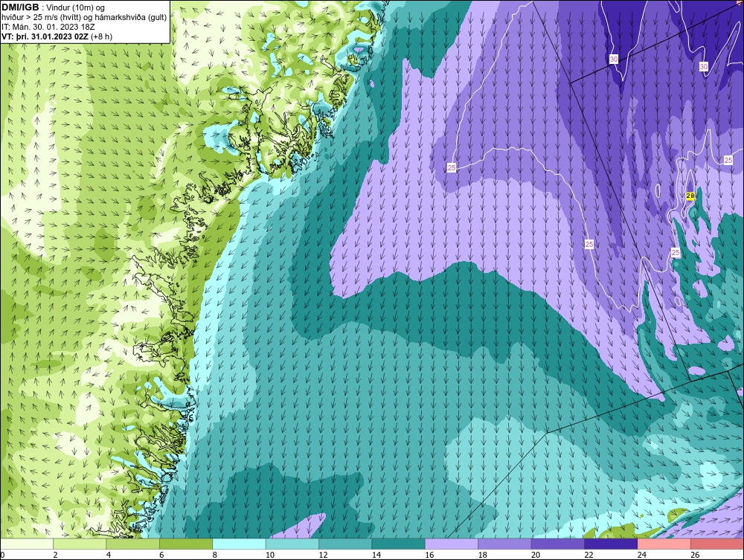Viewport: 744px width, 560px height.
Task: Click the 18–20 m/s medium purple legend swatch
Action: tap(505, 544)
